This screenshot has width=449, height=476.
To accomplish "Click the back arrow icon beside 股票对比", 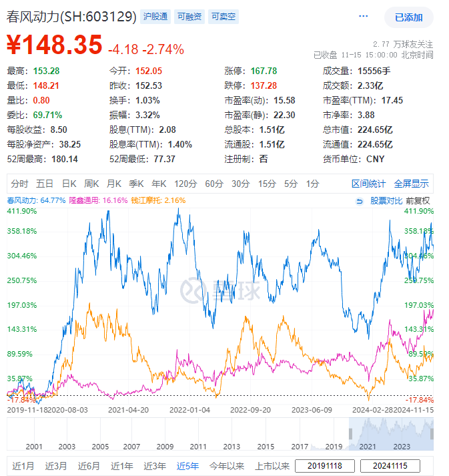I will 360,201.
